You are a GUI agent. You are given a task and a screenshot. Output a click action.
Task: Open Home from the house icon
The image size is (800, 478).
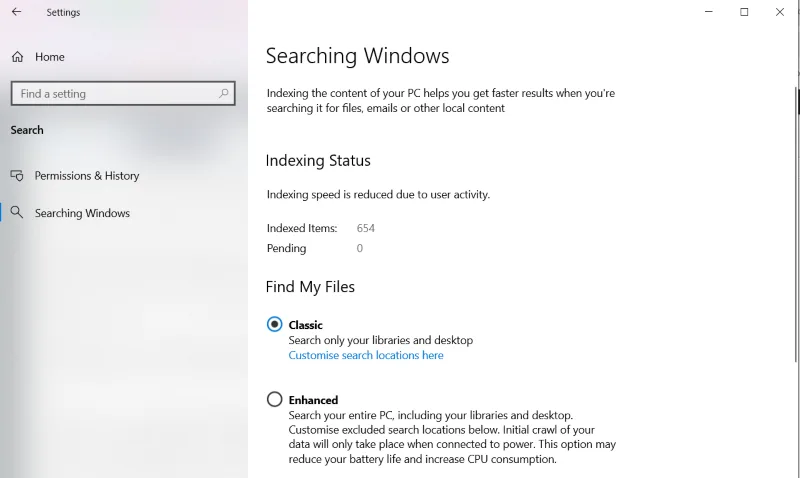[17, 57]
